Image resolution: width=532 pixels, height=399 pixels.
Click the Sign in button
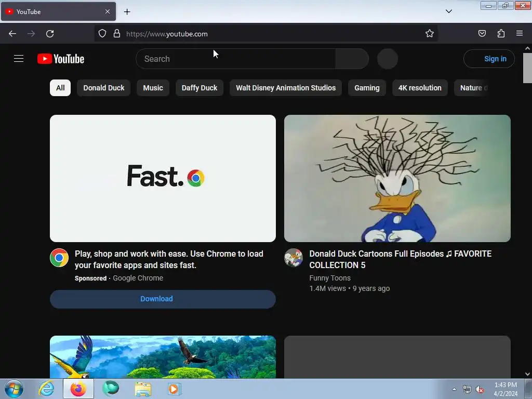[x=489, y=59]
